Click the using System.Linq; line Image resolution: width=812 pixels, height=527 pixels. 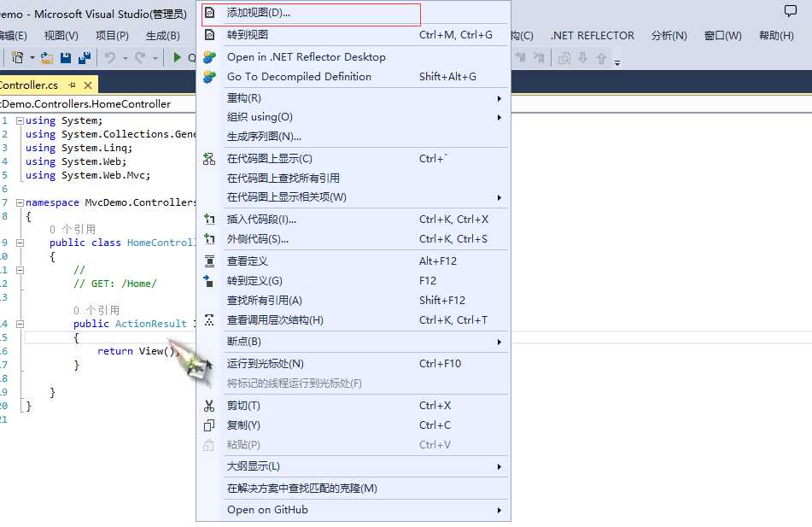click(79, 149)
